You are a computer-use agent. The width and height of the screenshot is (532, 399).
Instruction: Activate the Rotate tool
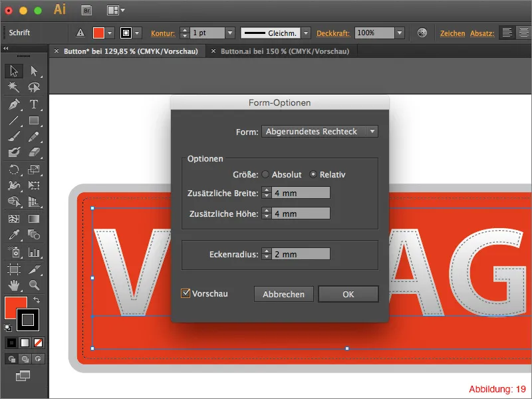point(14,170)
